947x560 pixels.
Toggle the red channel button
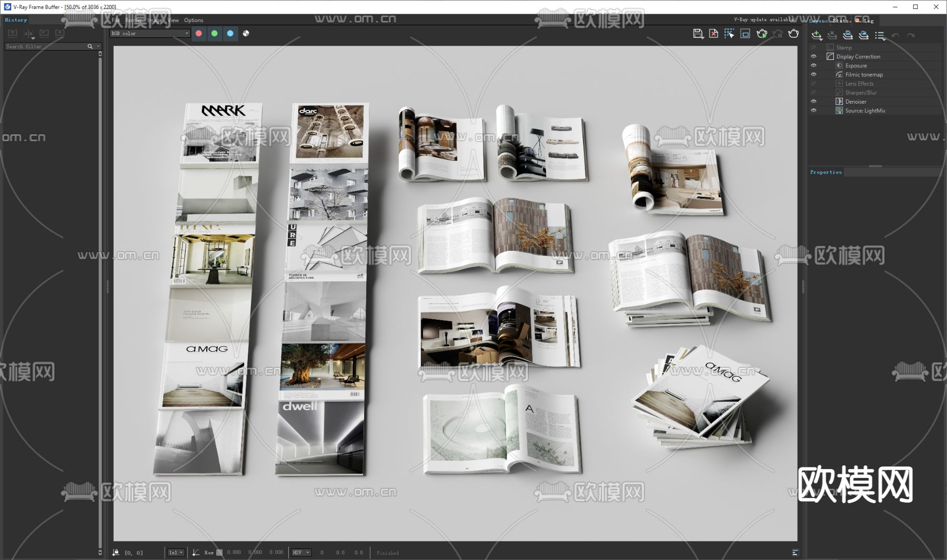coord(199,33)
